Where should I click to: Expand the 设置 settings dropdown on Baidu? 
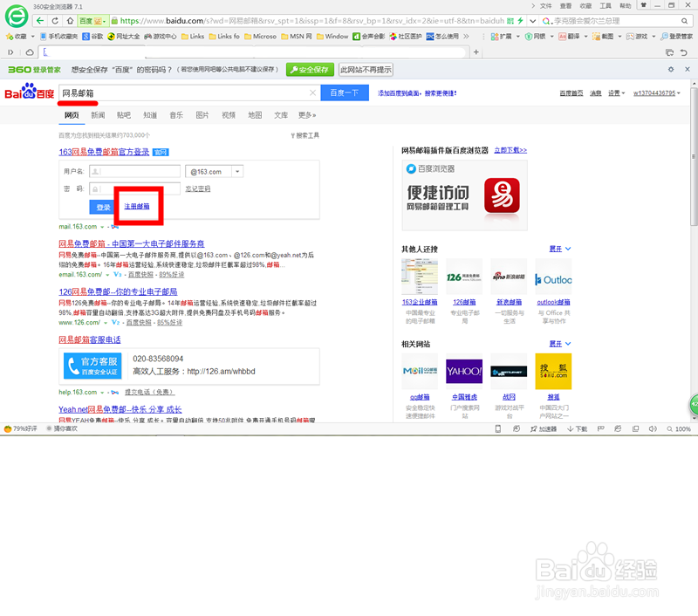pos(617,93)
